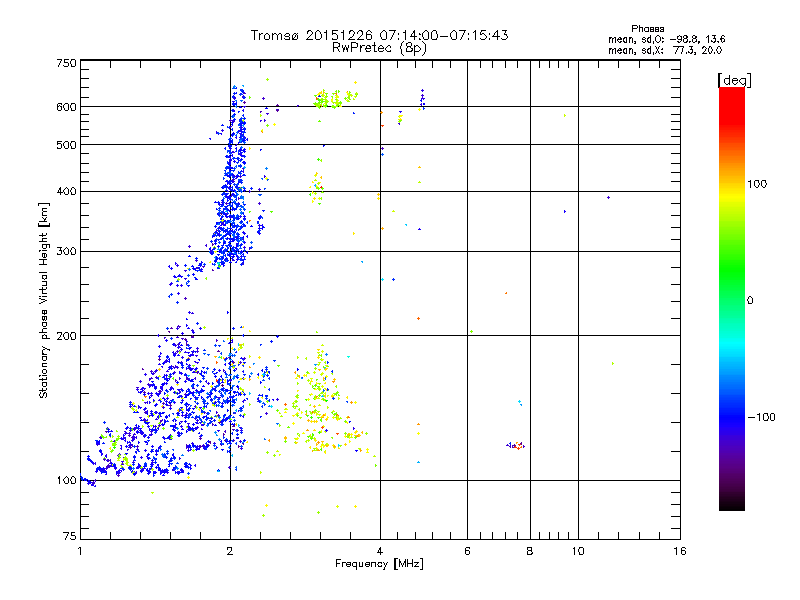Click the y-axis tick label '300'
The height and width of the screenshot is (600, 800).
click(66, 252)
